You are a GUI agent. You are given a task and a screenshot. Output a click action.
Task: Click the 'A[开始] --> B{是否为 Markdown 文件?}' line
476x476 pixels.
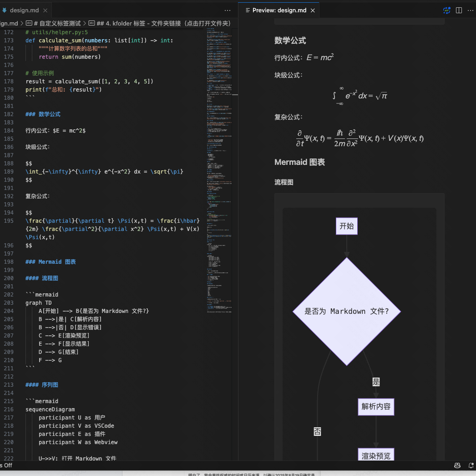pos(94,311)
